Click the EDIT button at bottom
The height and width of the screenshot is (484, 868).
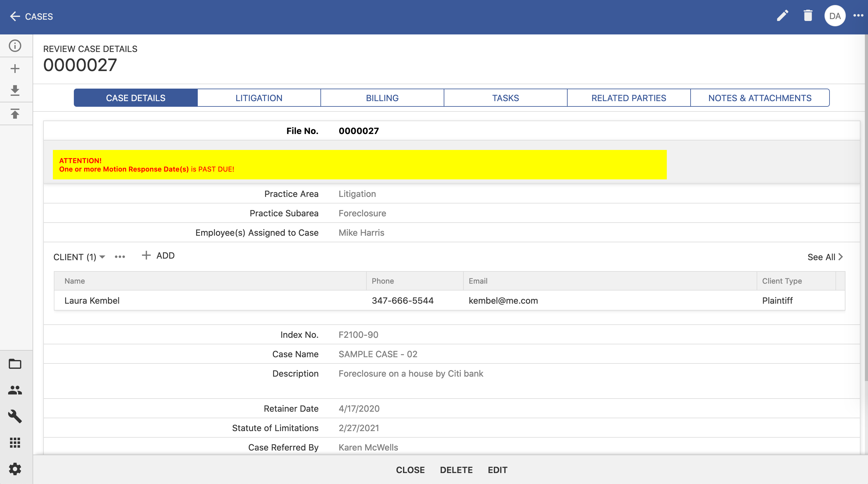tap(497, 470)
